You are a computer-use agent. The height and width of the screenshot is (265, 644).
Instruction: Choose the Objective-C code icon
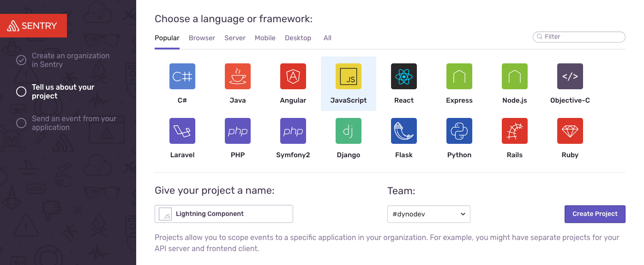pyautogui.click(x=570, y=76)
